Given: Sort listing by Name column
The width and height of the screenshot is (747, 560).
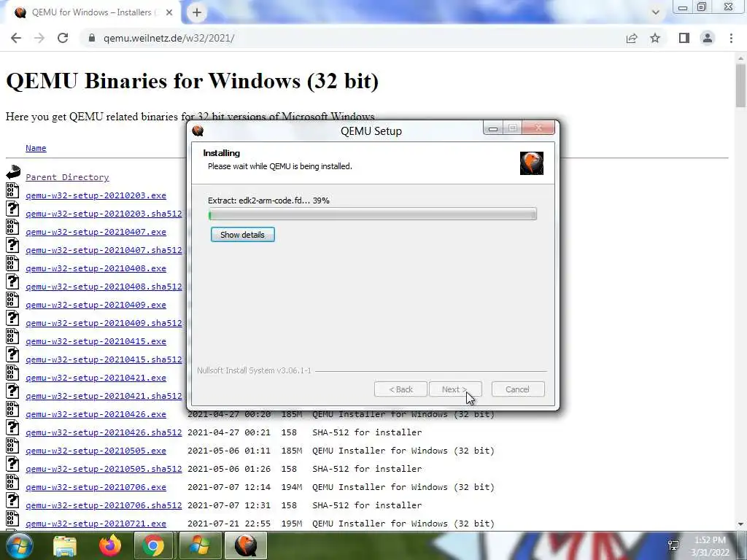Looking at the screenshot, I should tap(36, 148).
